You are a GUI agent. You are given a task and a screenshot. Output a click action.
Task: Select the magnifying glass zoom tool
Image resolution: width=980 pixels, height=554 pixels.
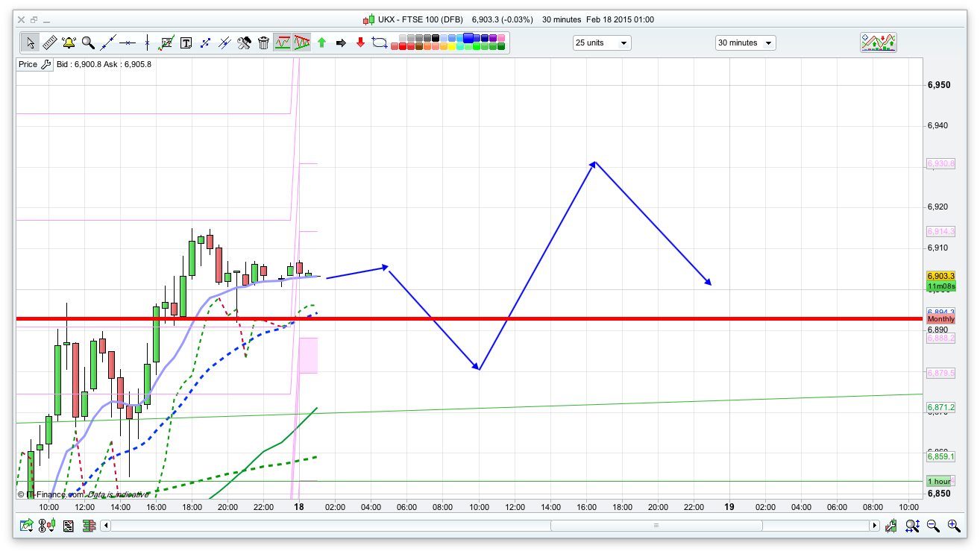[88, 43]
